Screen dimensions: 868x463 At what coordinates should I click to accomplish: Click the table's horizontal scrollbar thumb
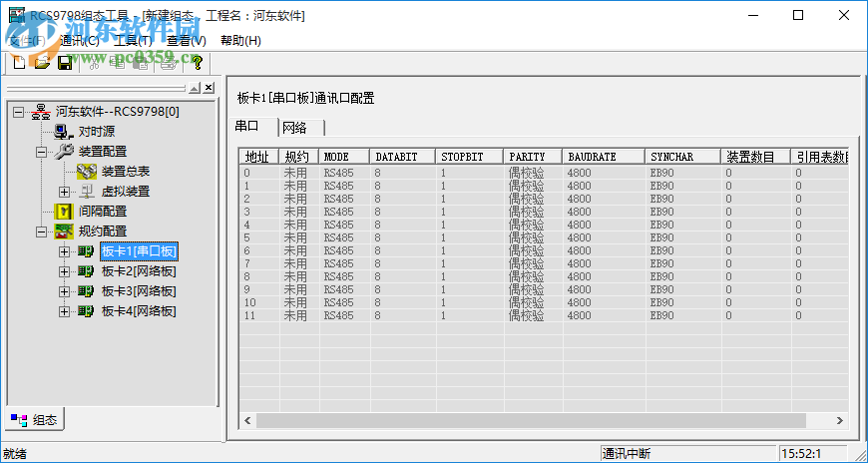tap(531, 421)
